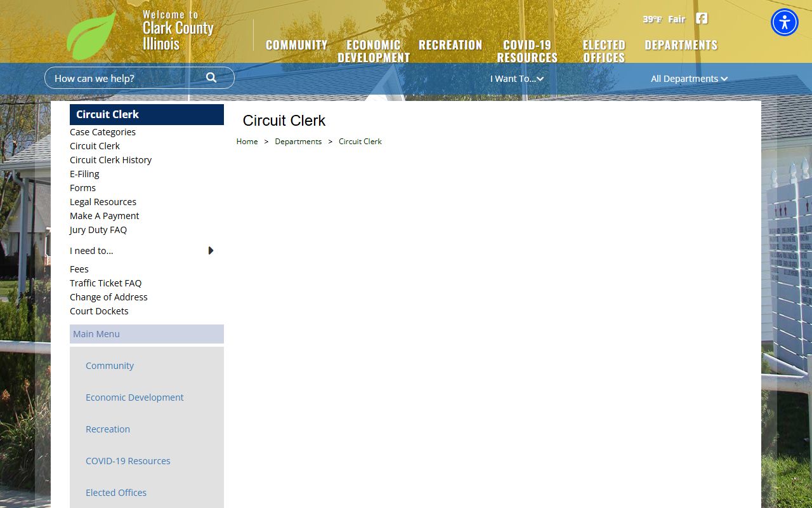The image size is (812, 508).
Task: Open COVID-19 Resources in Main Menu list
Action: point(128,461)
